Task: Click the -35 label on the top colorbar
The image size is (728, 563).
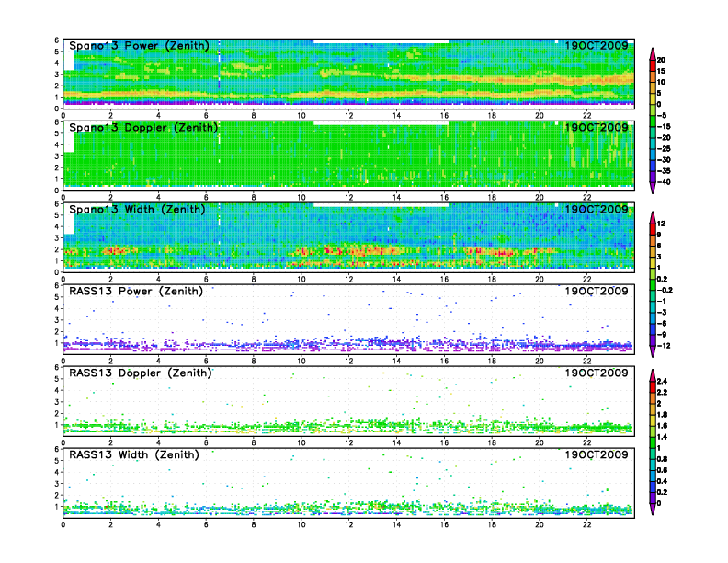Action: point(664,171)
